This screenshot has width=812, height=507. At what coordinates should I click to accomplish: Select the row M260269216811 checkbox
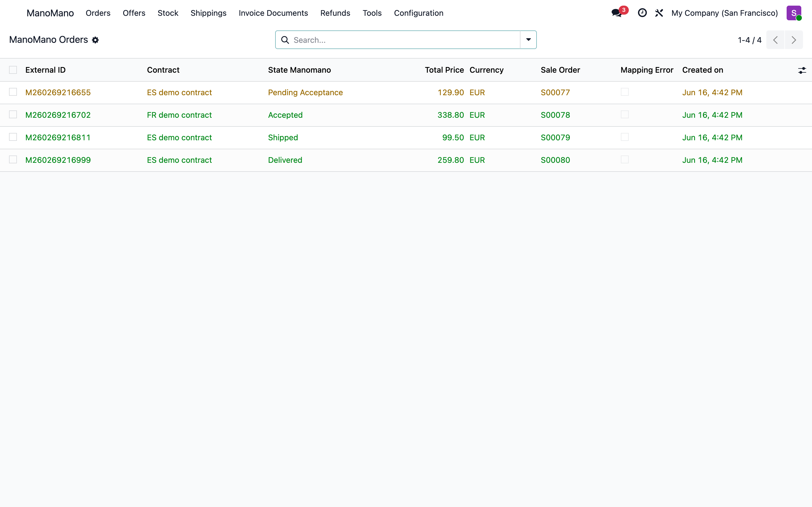(x=13, y=137)
